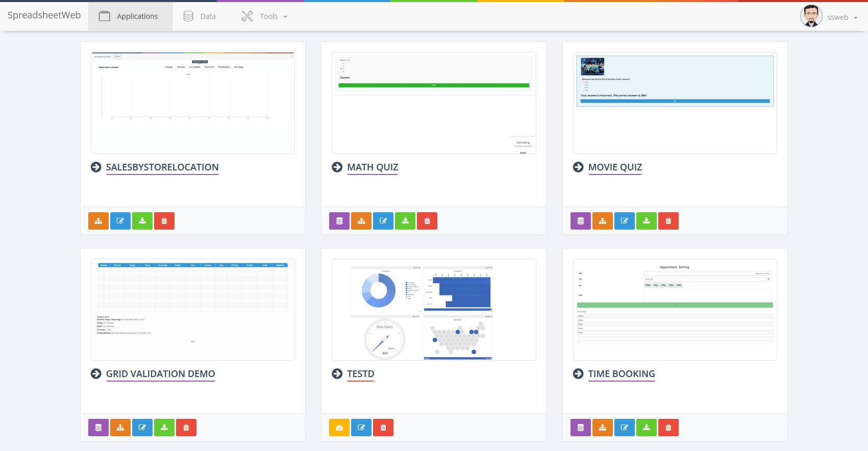Launch the TIME BOOKING link

(622, 374)
